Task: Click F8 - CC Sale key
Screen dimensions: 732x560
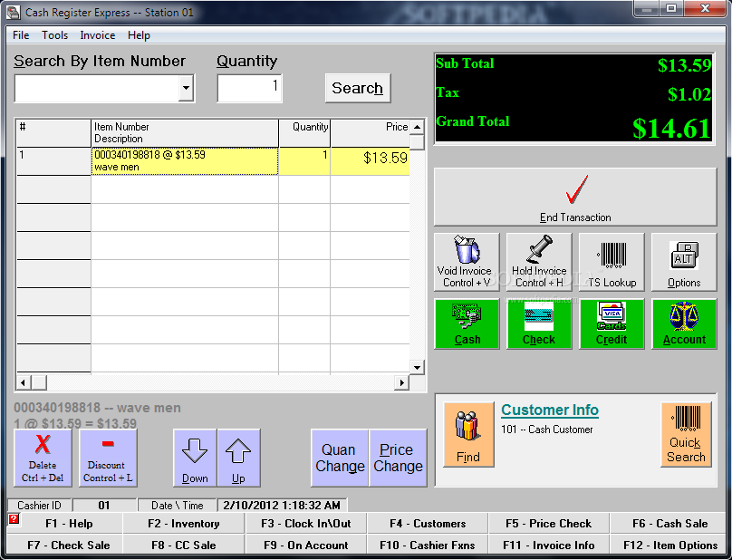Action: tap(184, 546)
